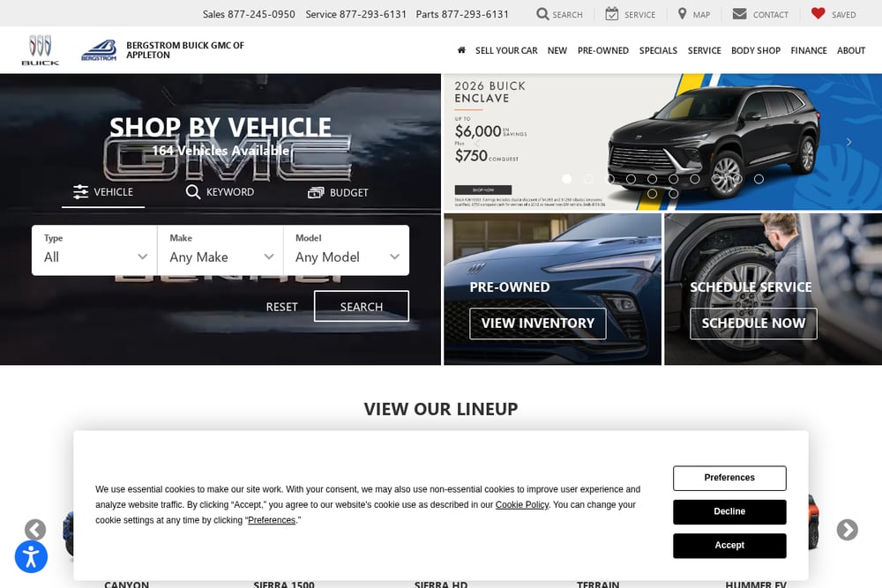This screenshot has height=588, width=882.
Task: Click lineup carousel next arrow
Action: [x=847, y=530]
